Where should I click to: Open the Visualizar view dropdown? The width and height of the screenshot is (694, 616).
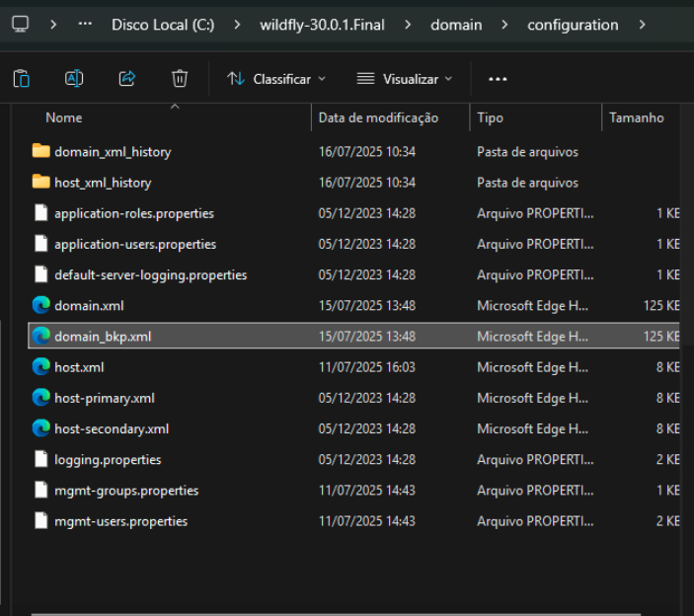coord(404,78)
